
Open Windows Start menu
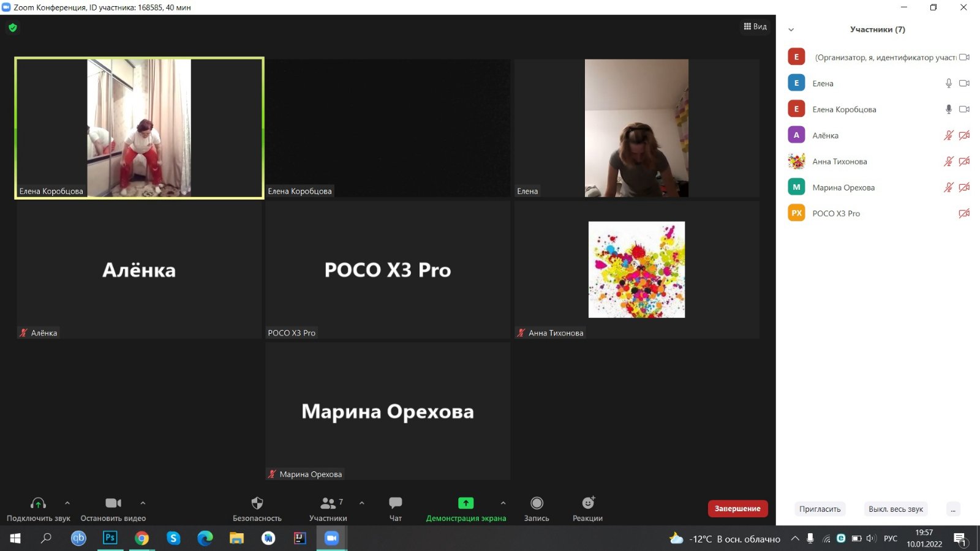click(x=15, y=538)
